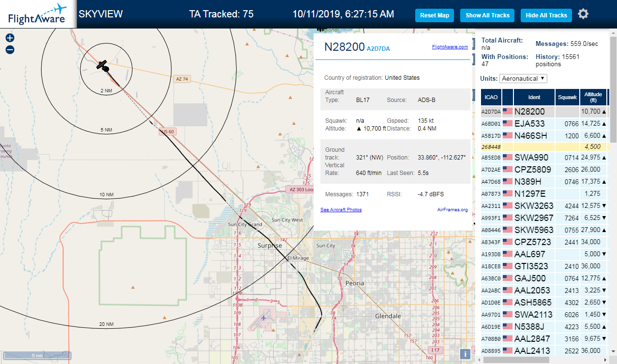The image size is (617, 364).
Task: Select the N1297E aircraft row
Action: 544,194
